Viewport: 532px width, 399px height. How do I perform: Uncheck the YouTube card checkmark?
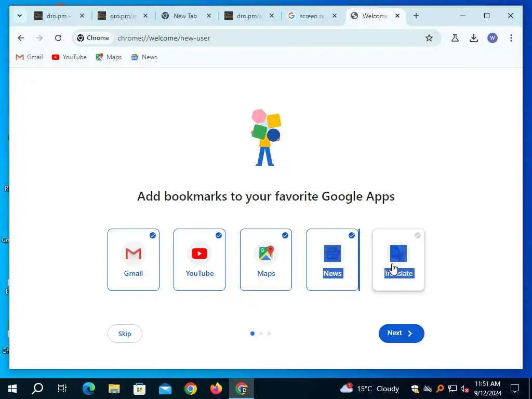point(219,235)
